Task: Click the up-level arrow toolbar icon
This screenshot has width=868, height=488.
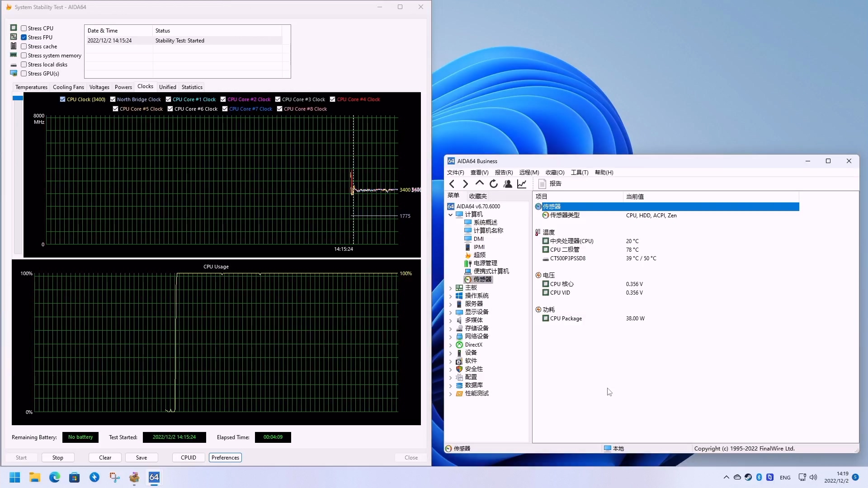Action: (480, 183)
